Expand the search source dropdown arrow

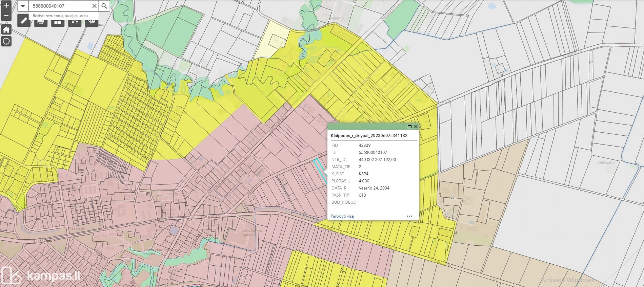[x=23, y=6]
